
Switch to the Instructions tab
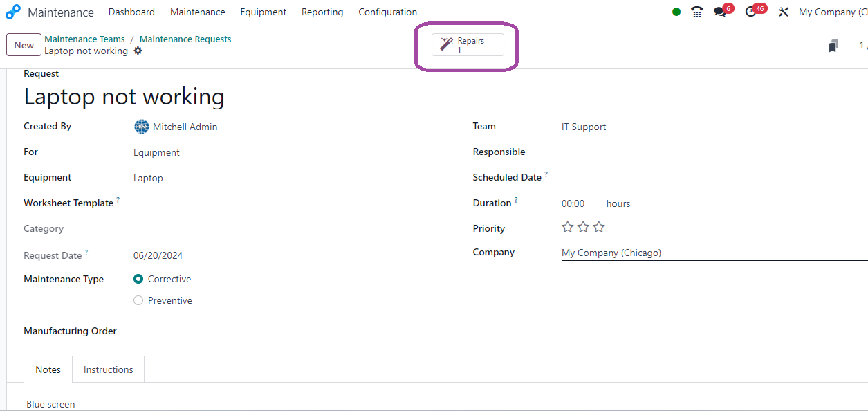108,369
